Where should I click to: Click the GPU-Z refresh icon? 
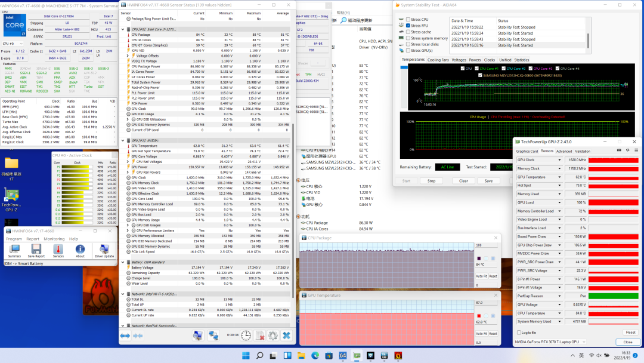point(627,151)
